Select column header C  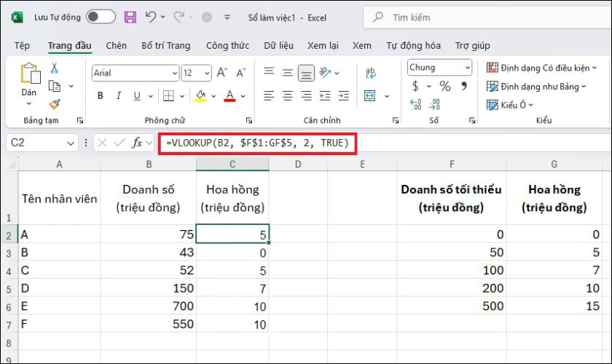232,165
